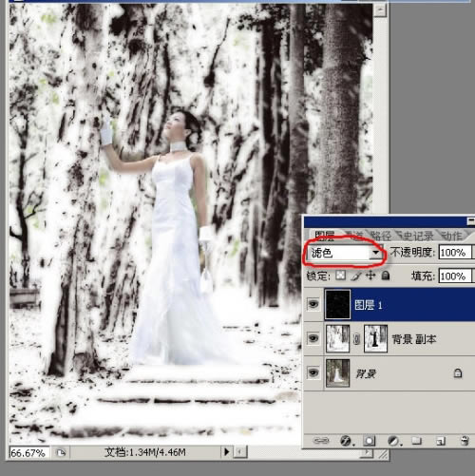Click the 66.67% zoom field
This screenshot has width=475, height=476.
28,453
